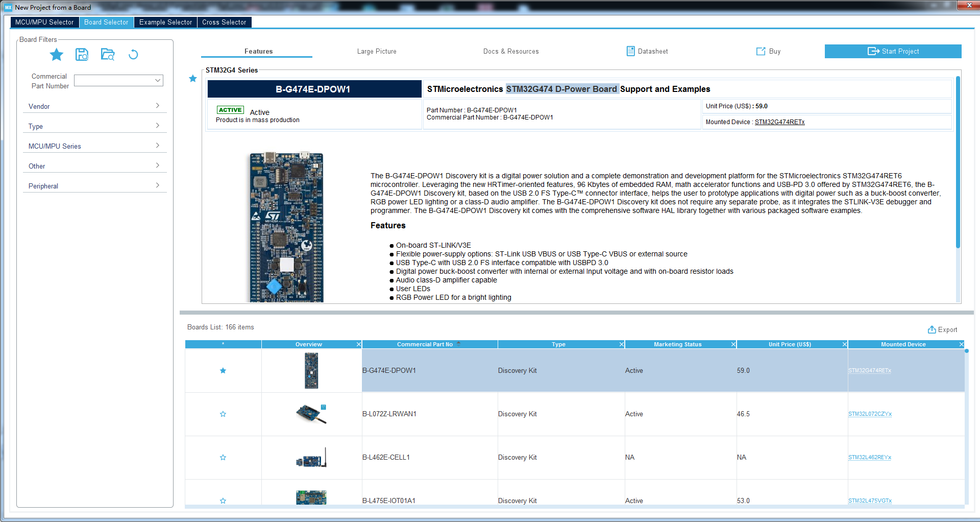
Task: Expand the Peripheral filter section
Action: [x=94, y=185]
